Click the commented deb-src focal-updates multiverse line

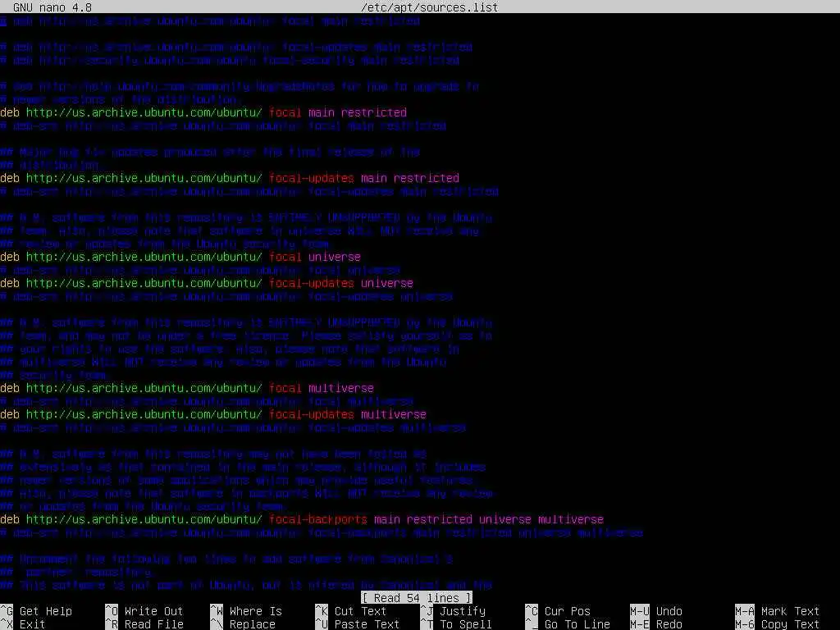233,427
